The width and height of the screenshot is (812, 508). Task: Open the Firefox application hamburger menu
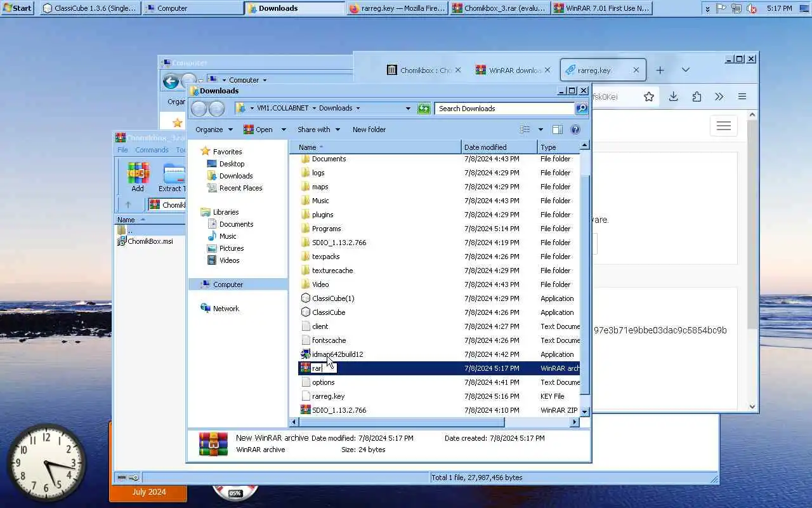click(x=742, y=97)
